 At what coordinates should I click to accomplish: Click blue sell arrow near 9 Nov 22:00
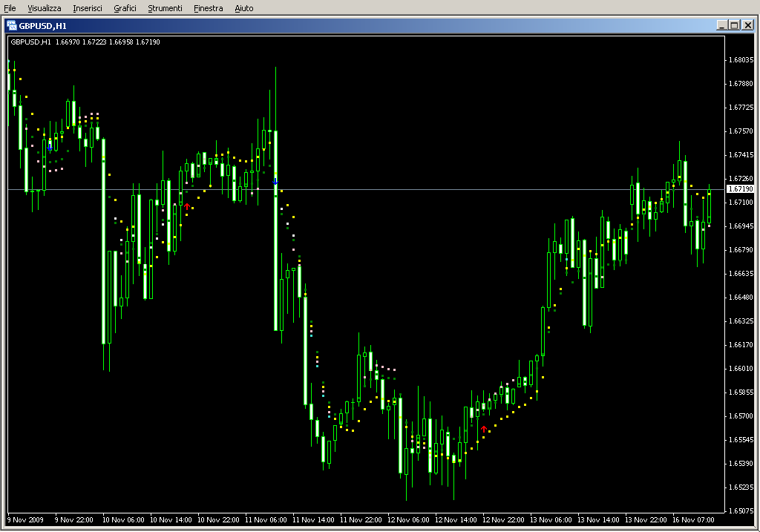point(50,147)
